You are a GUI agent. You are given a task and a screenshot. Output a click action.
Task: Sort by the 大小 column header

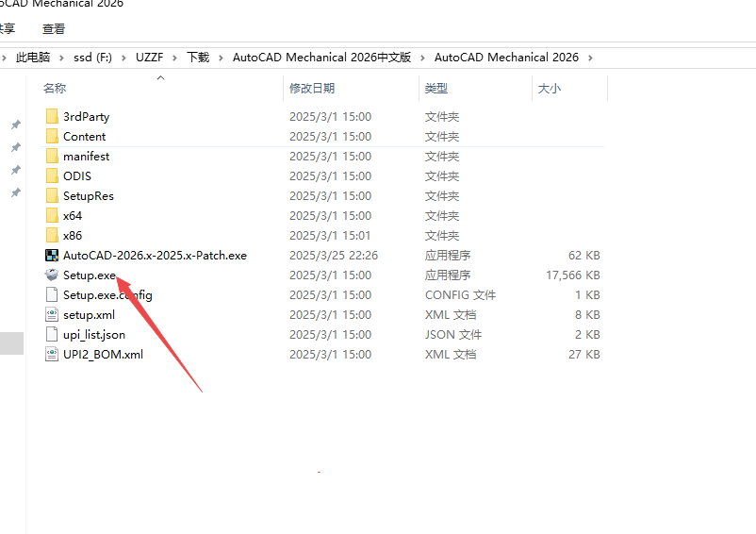[x=549, y=89]
